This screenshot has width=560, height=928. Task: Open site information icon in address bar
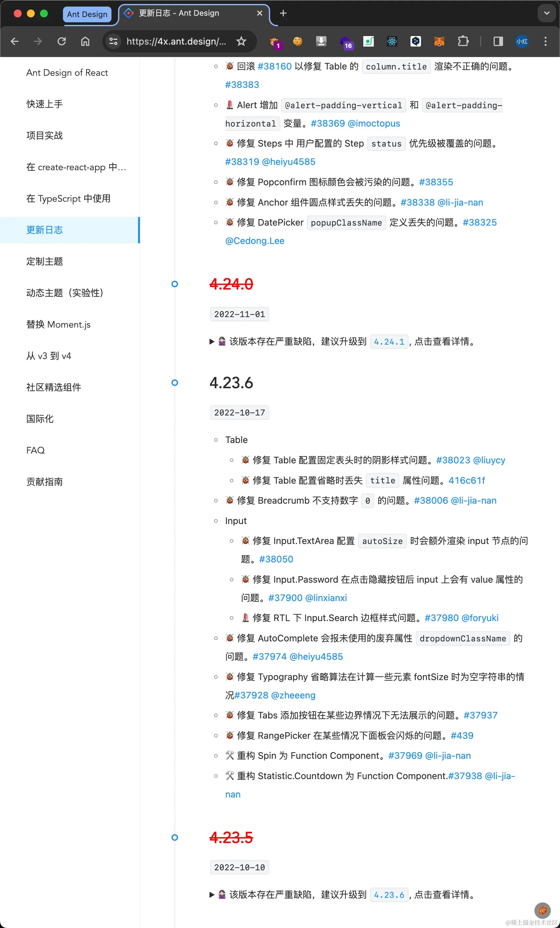[x=113, y=41]
